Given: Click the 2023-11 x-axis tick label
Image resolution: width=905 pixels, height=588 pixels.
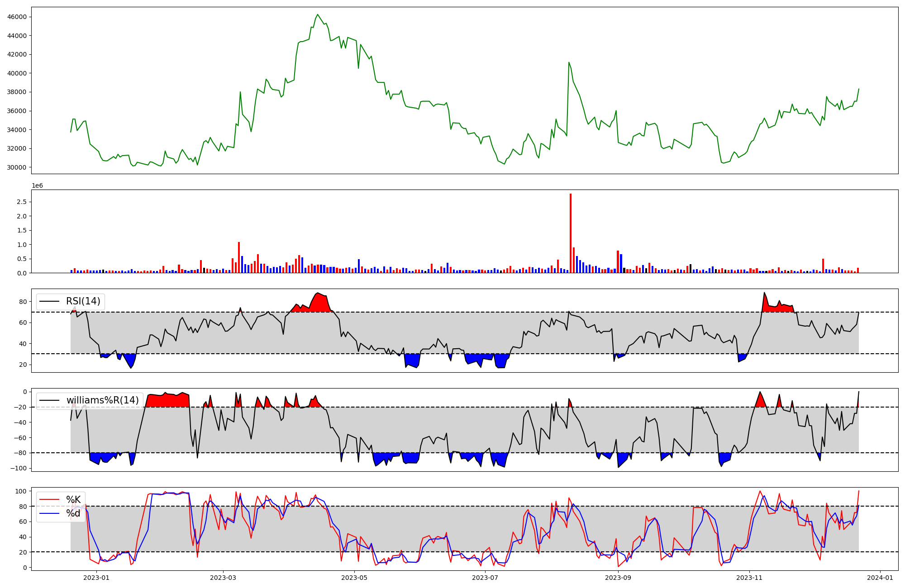Looking at the screenshot, I should (749, 578).
